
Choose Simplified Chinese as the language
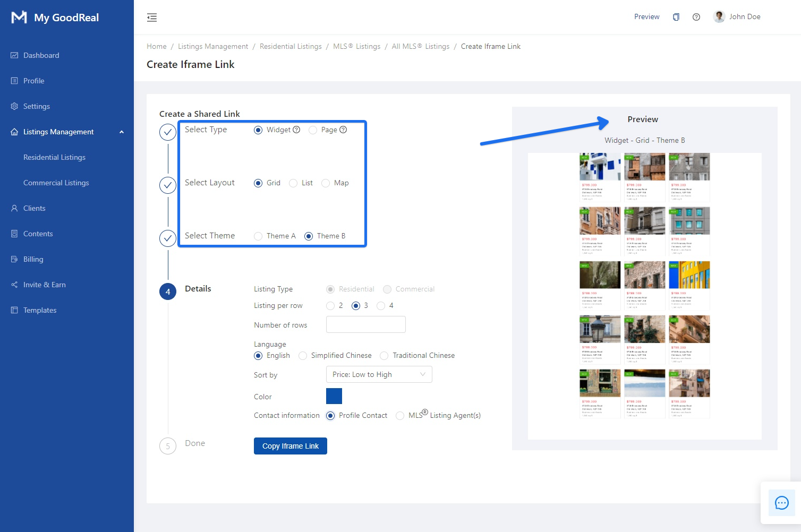pos(303,356)
